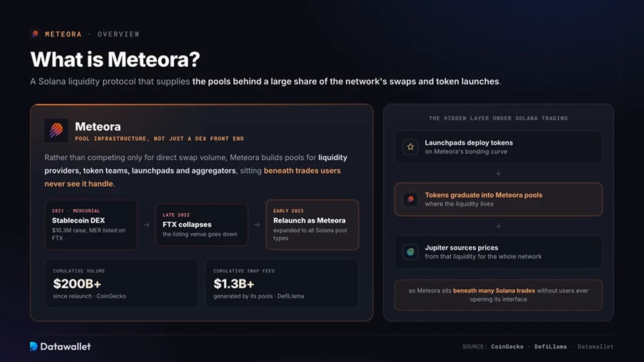644x362 pixels.
Task: Click 'POOL INFRASTRUCTURE, NOT JUST A DEX FRONT END' subtitle
Action: (x=159, y=139)
